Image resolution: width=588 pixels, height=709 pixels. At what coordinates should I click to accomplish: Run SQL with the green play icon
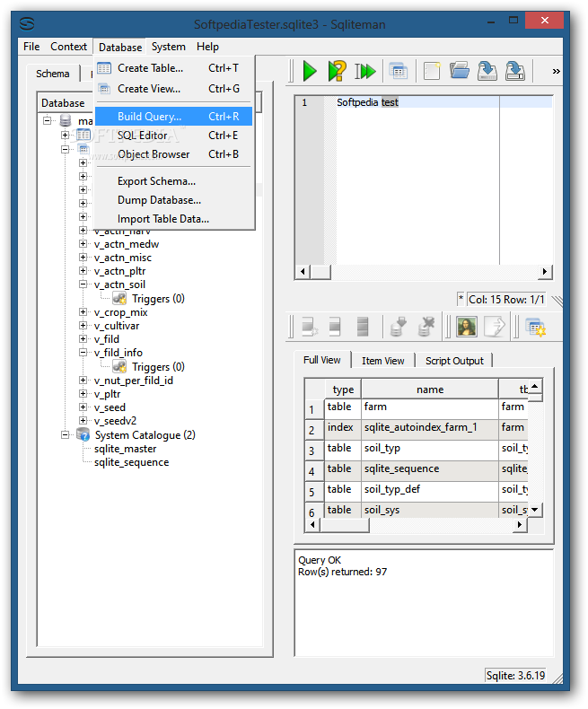coord(310,72)
